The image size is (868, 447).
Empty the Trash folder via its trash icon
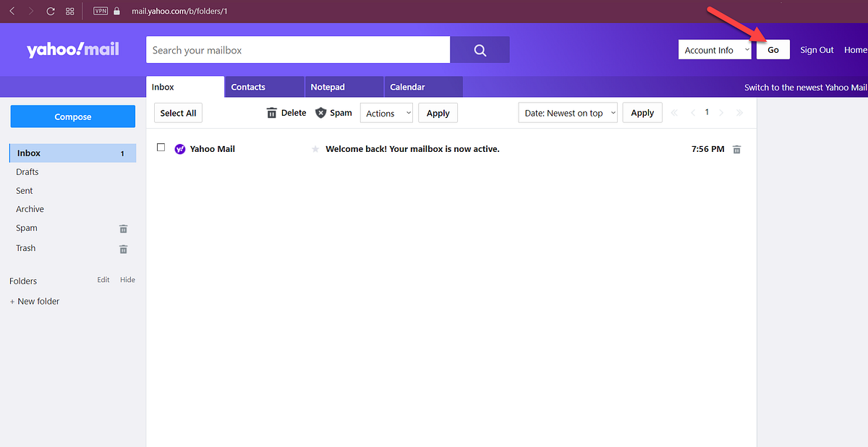124,249
